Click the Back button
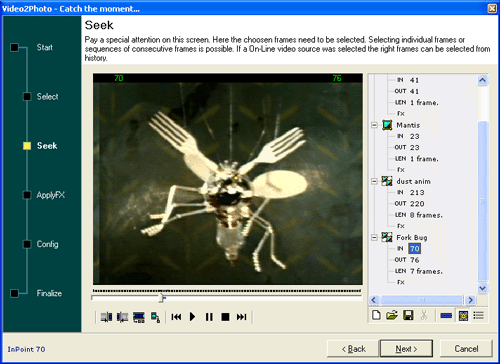500x364 pixels. tap(353, 349)
